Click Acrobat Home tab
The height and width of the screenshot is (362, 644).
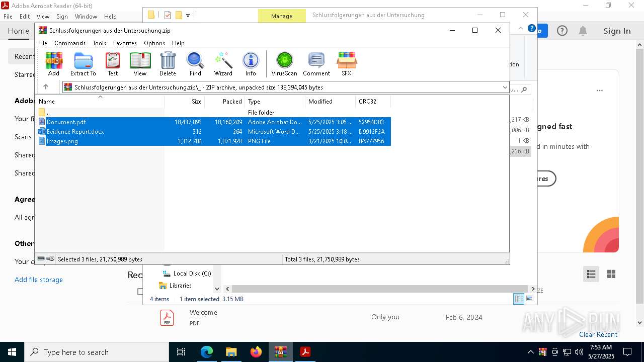pos(19,31)
